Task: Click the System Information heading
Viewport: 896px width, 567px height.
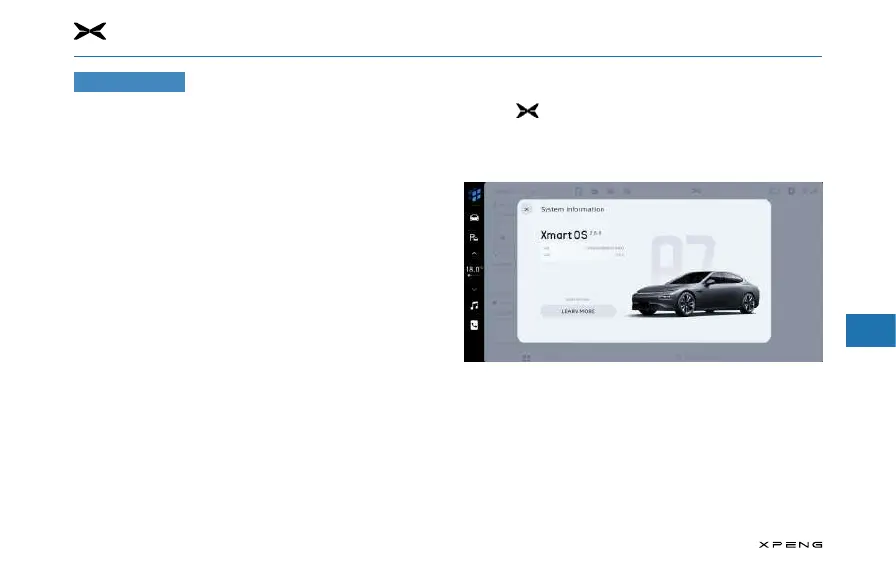Action: click(573, 209)
